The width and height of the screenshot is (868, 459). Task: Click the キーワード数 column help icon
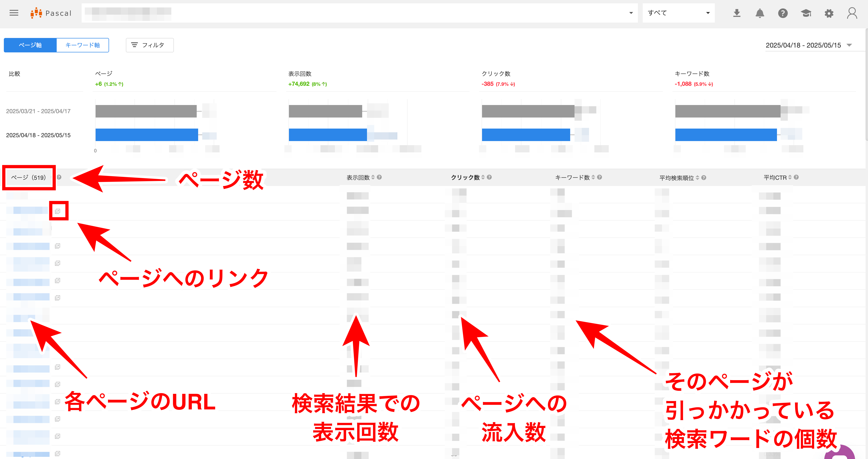(600, 177)
